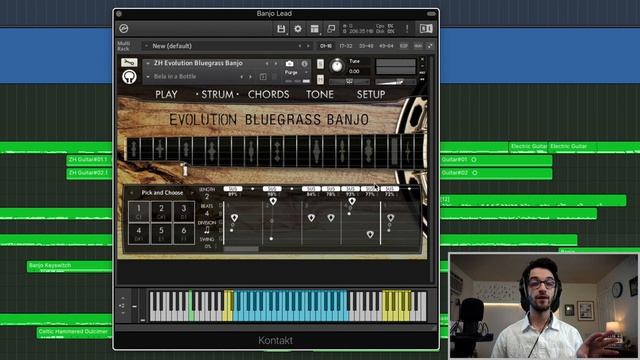The width and height of the screenshot is (640, 360).
Task: Switch to the TONE tab
Action: pyautogui.click(x=320, y=95)
